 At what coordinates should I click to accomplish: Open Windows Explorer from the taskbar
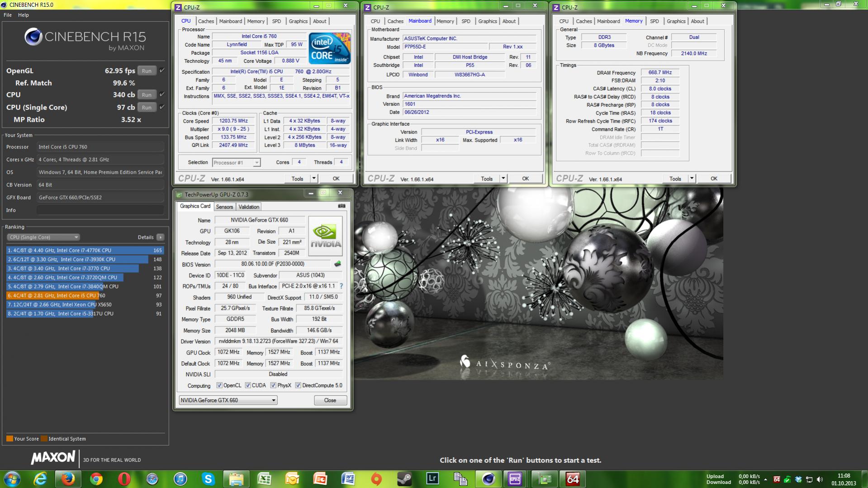point(237,479)
